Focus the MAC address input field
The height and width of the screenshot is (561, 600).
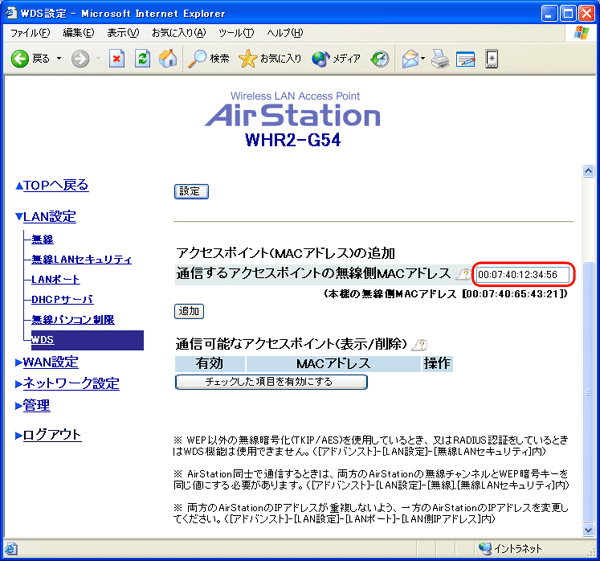pos(523,274)
